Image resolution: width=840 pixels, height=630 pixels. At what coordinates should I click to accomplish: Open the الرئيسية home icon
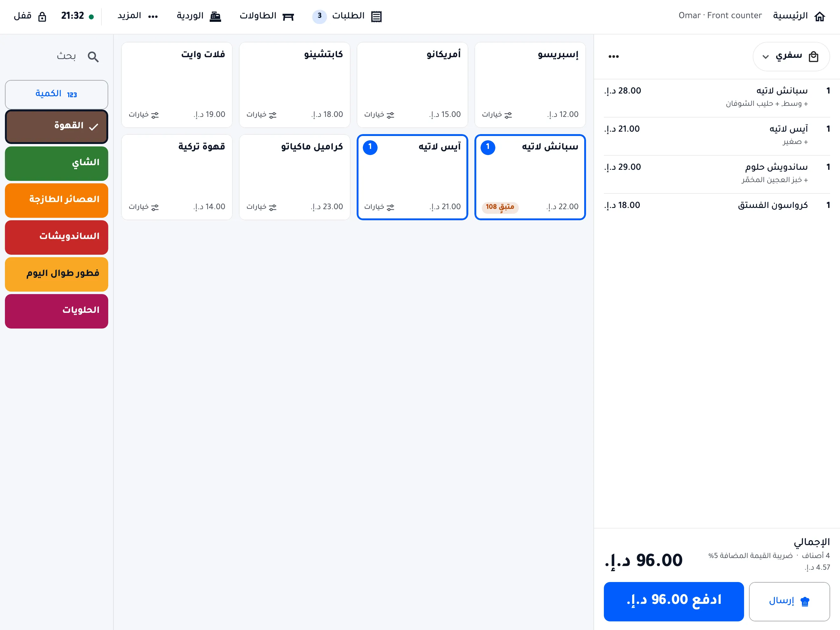(819, 16)
